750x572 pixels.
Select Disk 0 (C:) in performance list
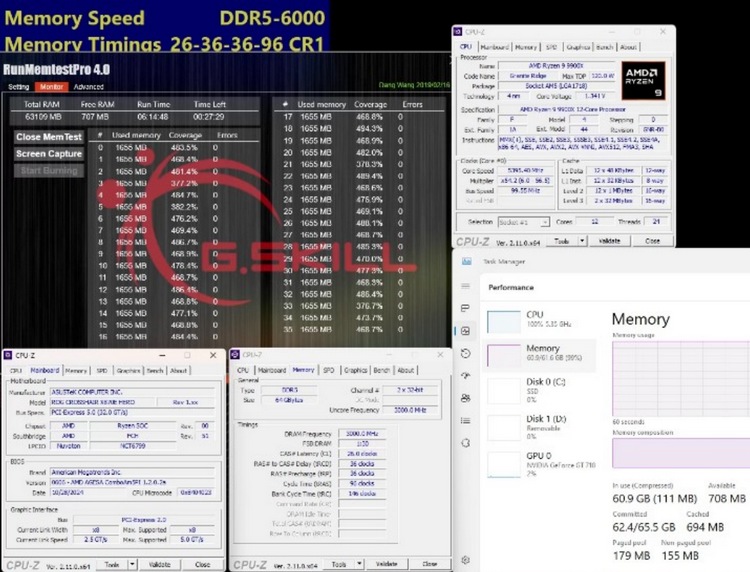(x=504, y=391)
